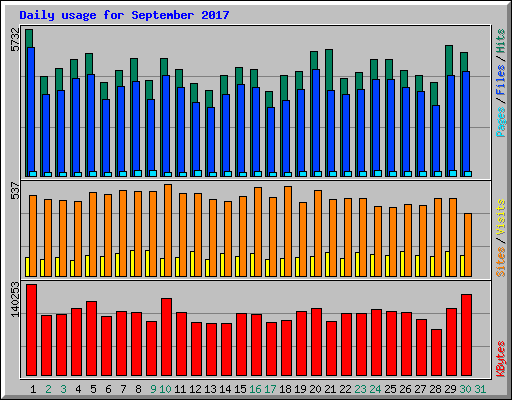Click day 6 label on x-axis

pyautogui.click(x=108, y=389)
